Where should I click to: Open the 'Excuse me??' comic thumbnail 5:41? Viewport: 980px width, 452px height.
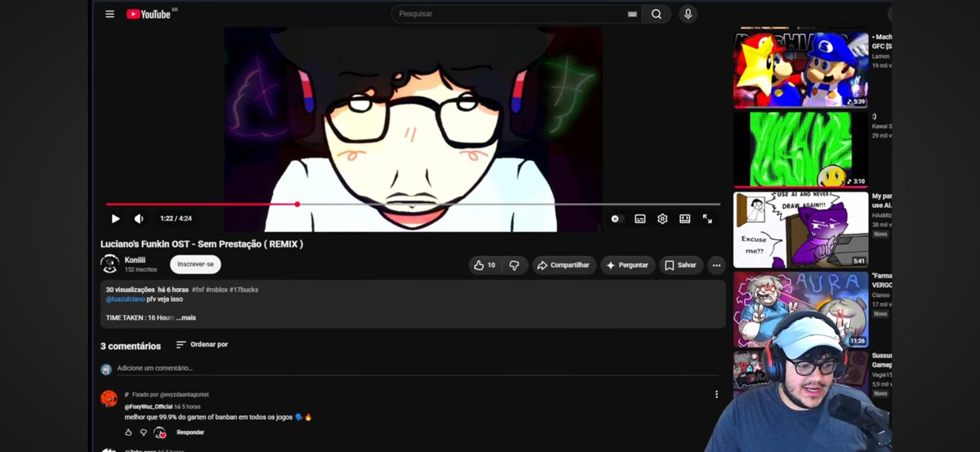(x=800, y=229)
